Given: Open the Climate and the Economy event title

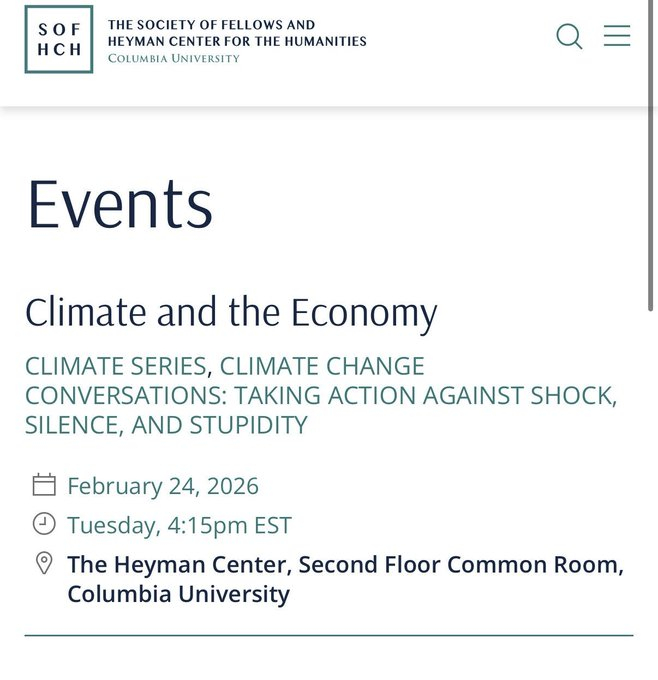Looking at the screenshot, I should tap(231, 313).
